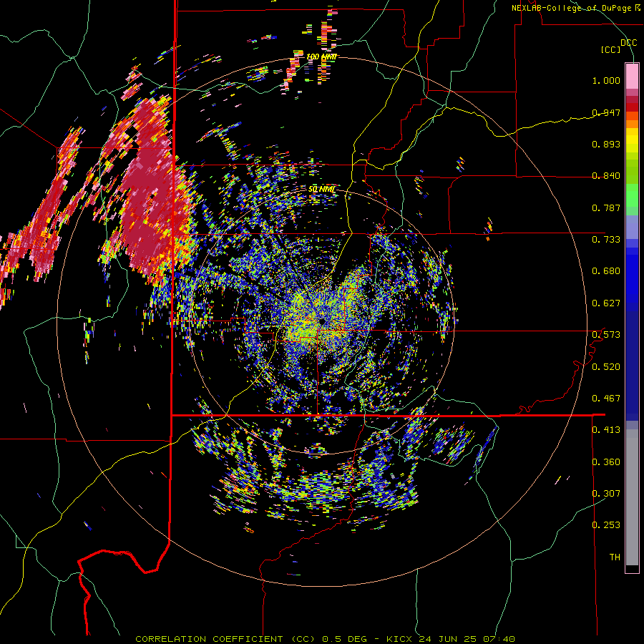The image size is (644, 644).
Task: Click the pink top segment of color bar
Action: pos(632,76)
